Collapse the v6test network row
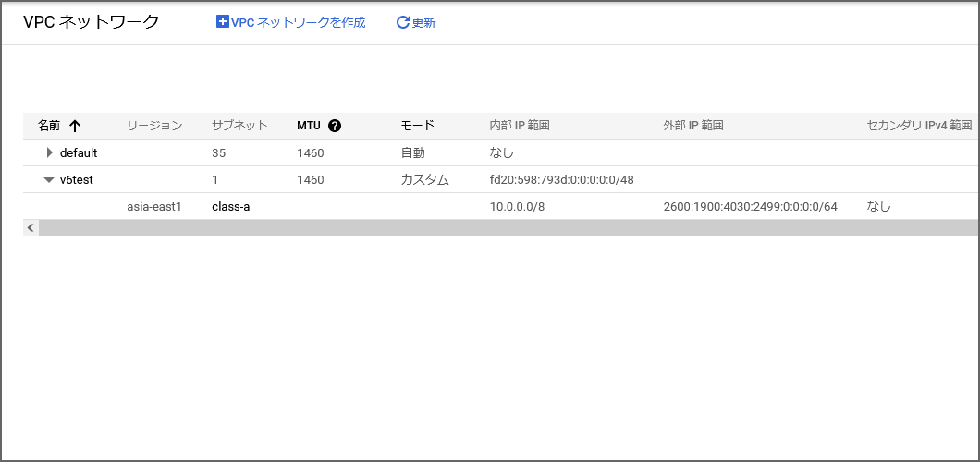This screenshot has width=980, height=462. pyautogui.click(x=49, y=180)
